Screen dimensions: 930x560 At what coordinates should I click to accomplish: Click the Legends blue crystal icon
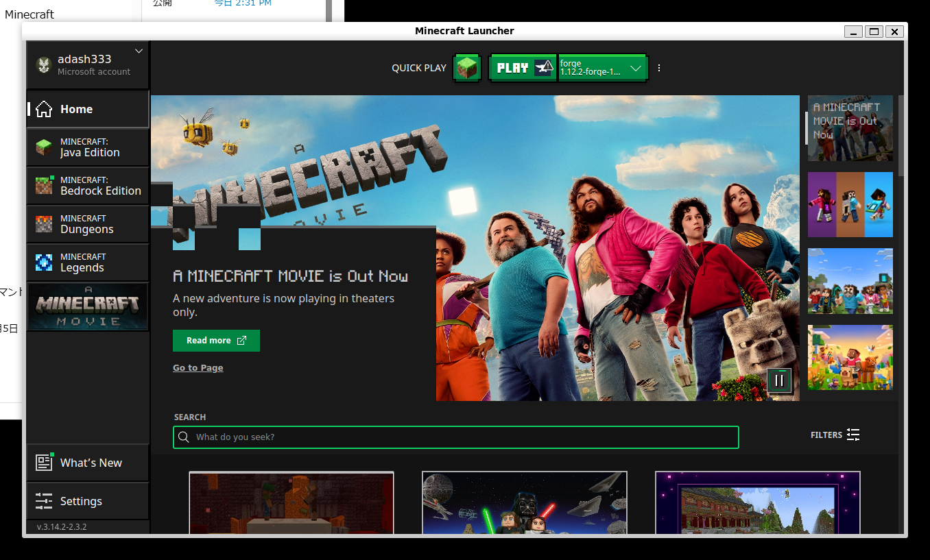(44, 263)
